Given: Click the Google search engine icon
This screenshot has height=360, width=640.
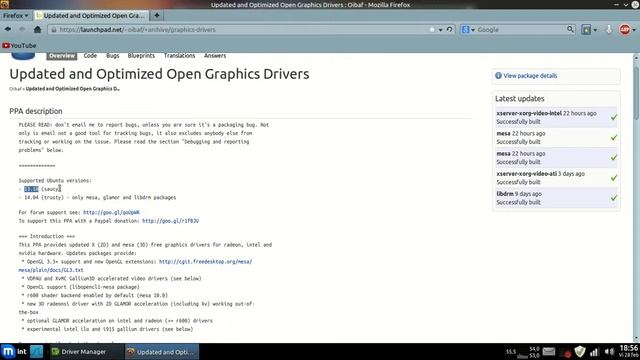Looking at the screenshot, I should (465, 29).
